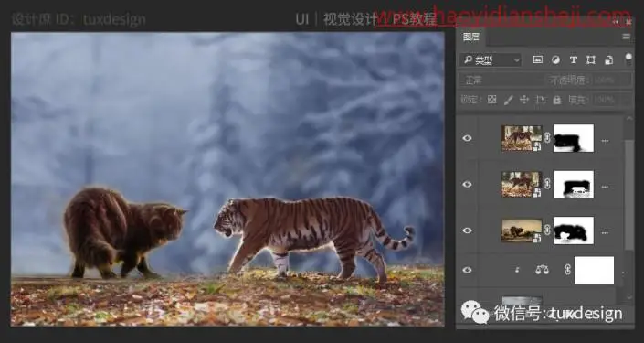Screen dimensions: 644x343
Task: Lock layer position move icon
Action: (x=524, y=100)
